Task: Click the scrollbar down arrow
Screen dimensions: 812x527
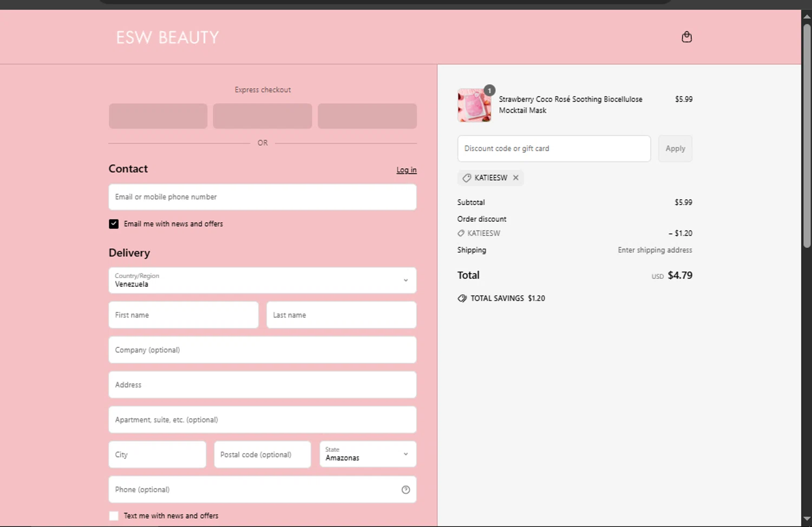Action: point(807,520)
